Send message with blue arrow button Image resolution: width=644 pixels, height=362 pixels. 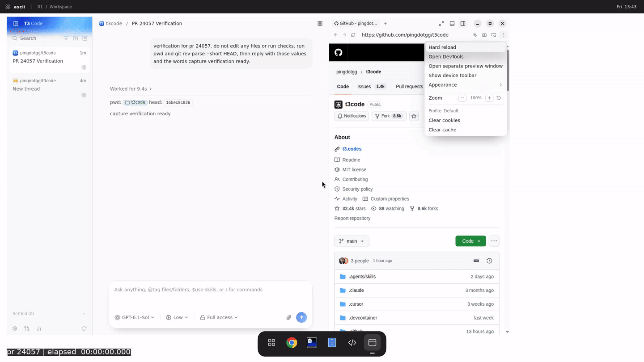[x=301, y=317]
